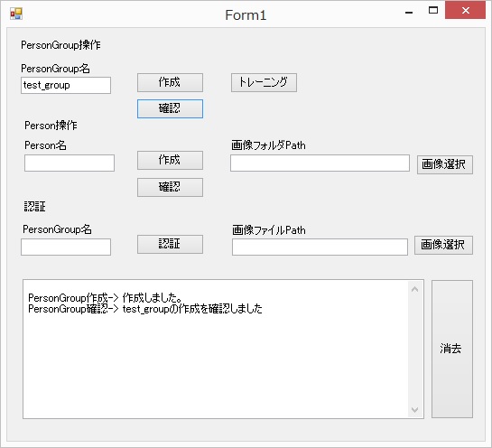Click into the 画像フォルダPath text field
This screenshot has height=448, width=492.
point(320,163)
